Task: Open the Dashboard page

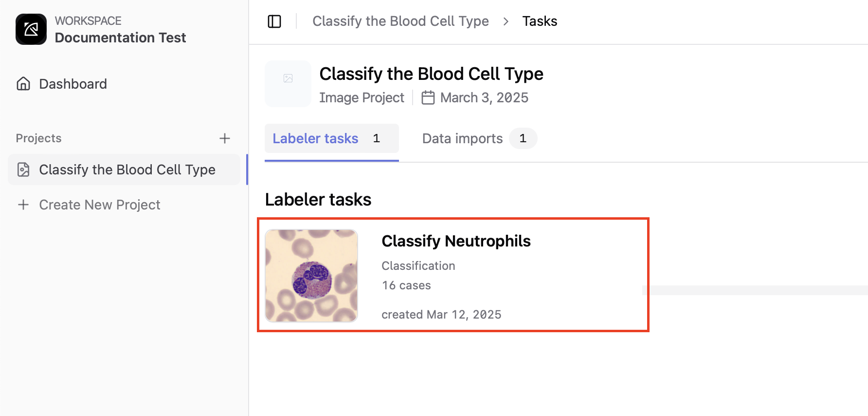Action: pos(73,84)
